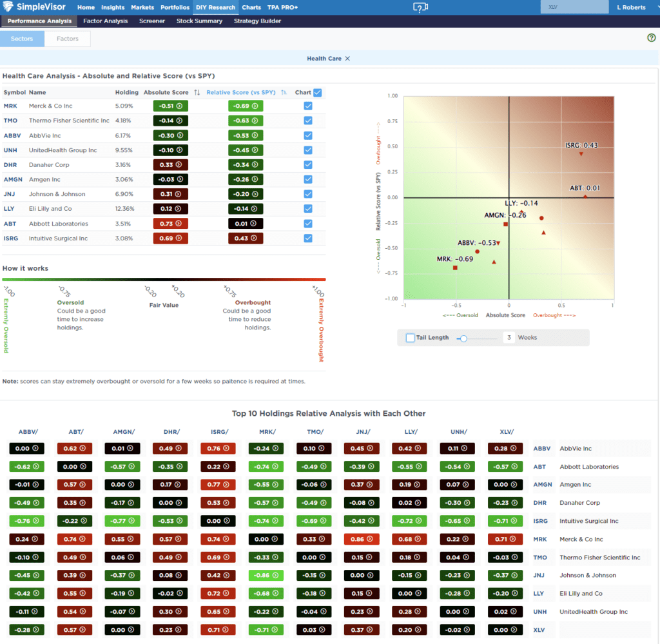Open ISRG relative score 0.43 arrow
Screen dimensions: 660x644
[254, 239]
